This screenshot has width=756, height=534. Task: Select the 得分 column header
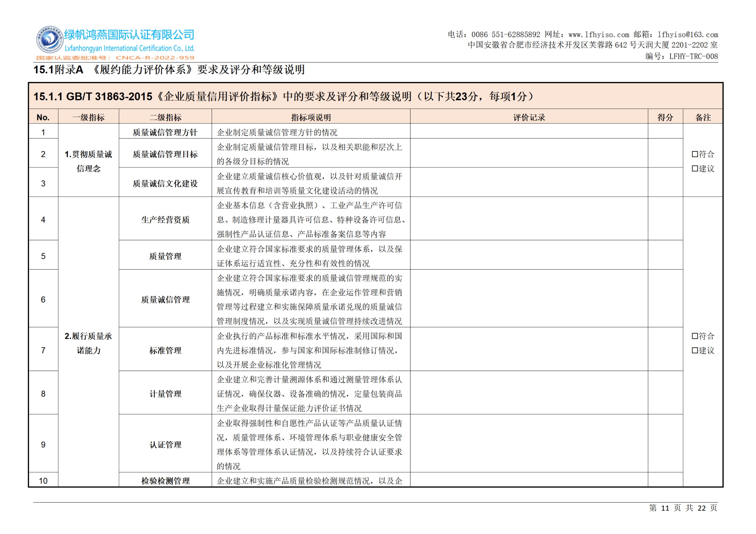click(x=665, y=117)
